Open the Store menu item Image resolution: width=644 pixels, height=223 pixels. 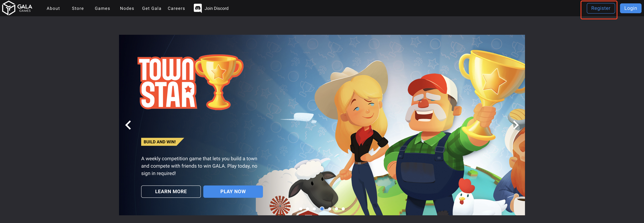78,8
